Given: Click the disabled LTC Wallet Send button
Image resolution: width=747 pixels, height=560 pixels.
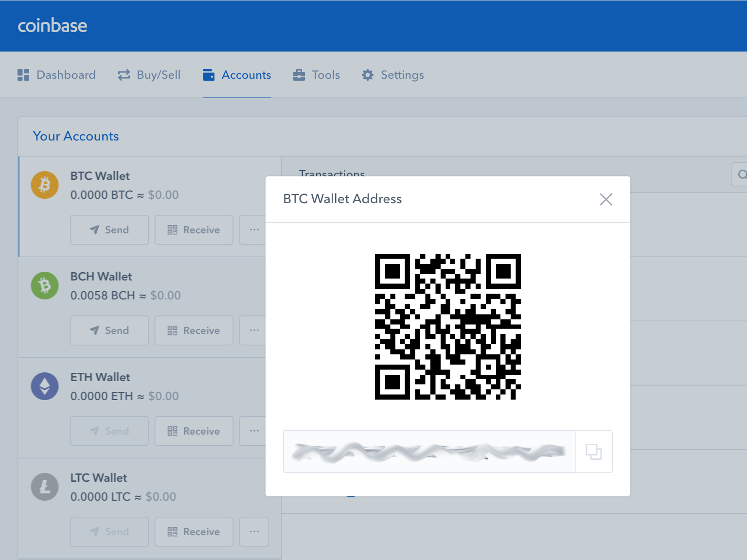Looking at the screenshot, I should pyautogui.click(x=109, y=532).
